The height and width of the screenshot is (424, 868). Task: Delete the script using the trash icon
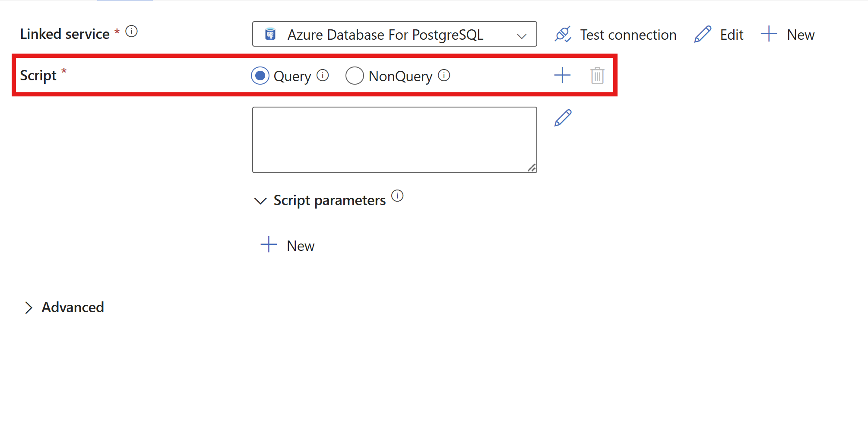pos(597,76)
